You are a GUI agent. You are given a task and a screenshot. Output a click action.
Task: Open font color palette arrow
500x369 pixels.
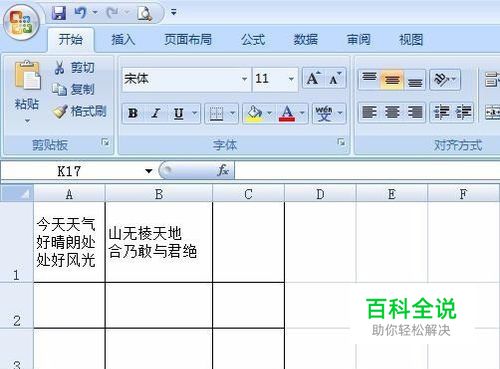pyautogui.click(x=302, y=113)
